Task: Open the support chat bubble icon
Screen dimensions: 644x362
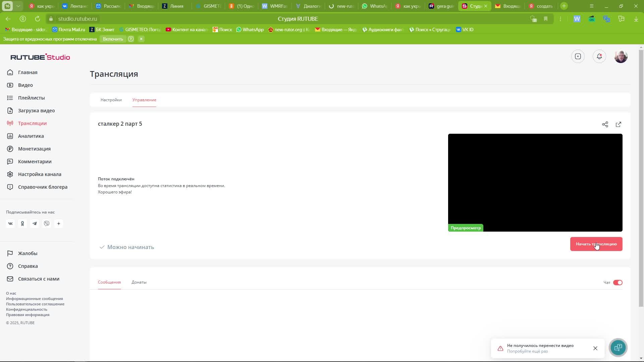Action: tap(618, 348)
